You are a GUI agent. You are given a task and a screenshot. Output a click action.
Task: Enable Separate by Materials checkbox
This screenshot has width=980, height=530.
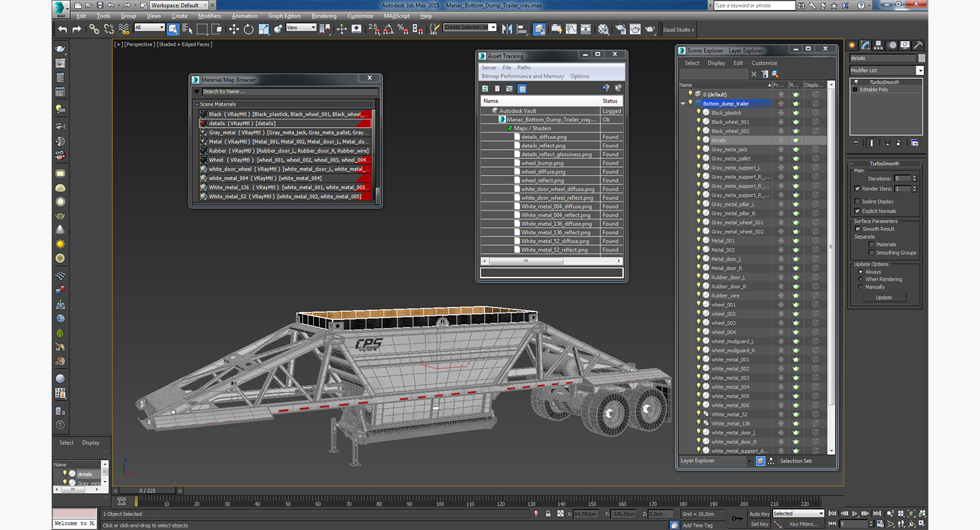point(871,244)
